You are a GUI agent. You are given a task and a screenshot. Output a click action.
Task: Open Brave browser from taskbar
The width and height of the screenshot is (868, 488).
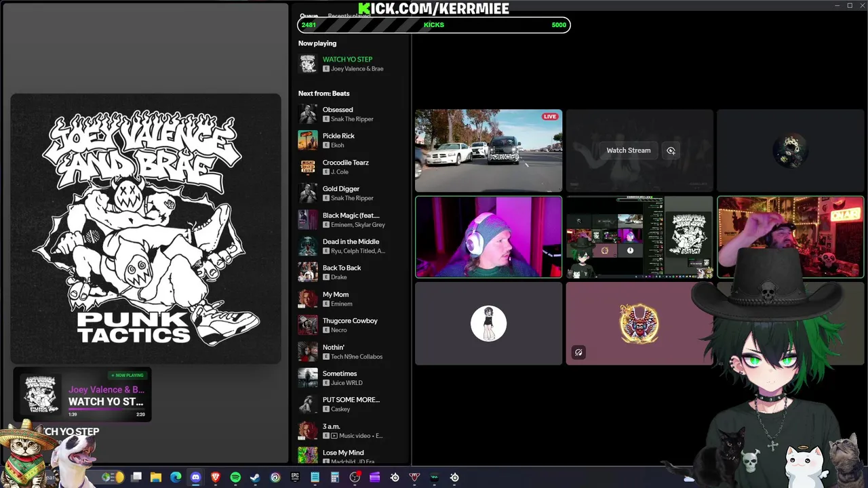[216, 477]
